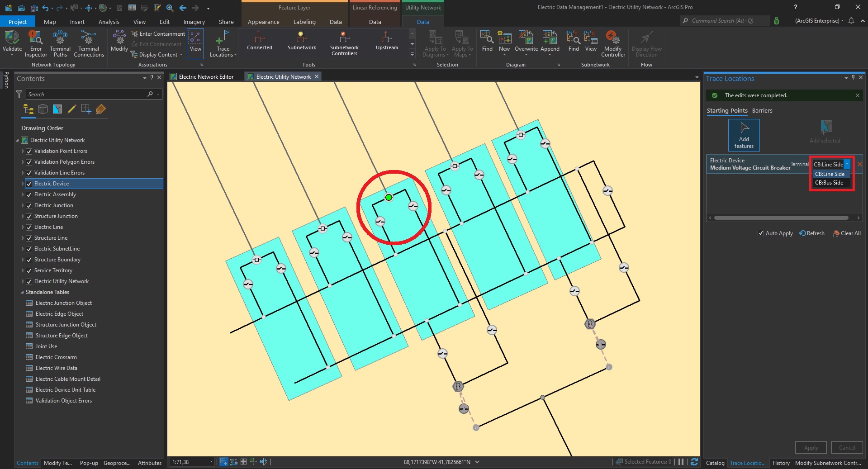Select the Subnetwork trace tool
The width and height of the screenshot is (868, 469).
[302, 41]
